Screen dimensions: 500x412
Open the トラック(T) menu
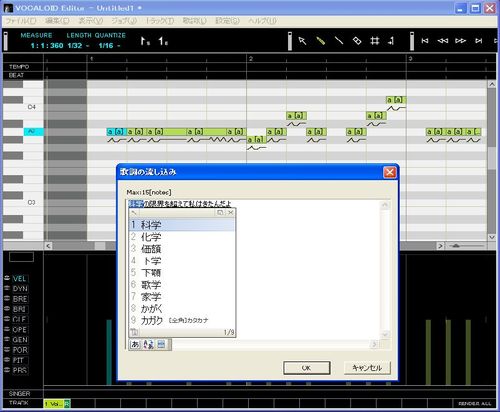coord(160,21)
